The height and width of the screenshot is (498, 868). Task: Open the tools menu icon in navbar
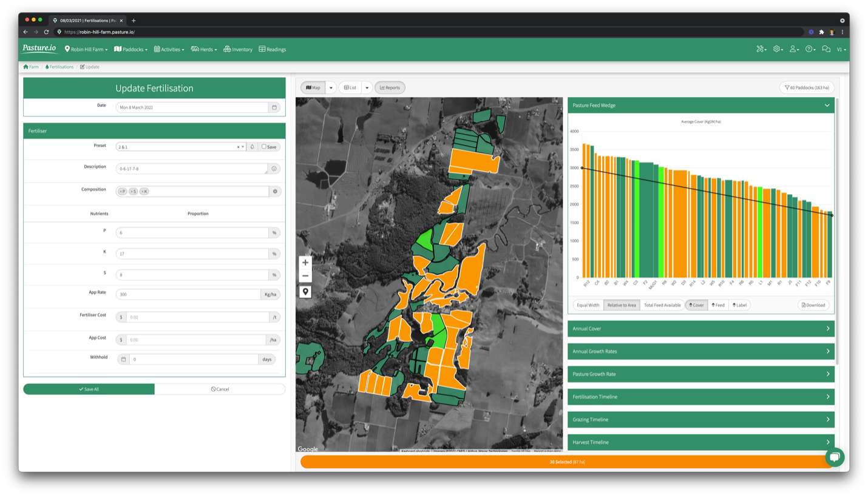pos(761,49)
